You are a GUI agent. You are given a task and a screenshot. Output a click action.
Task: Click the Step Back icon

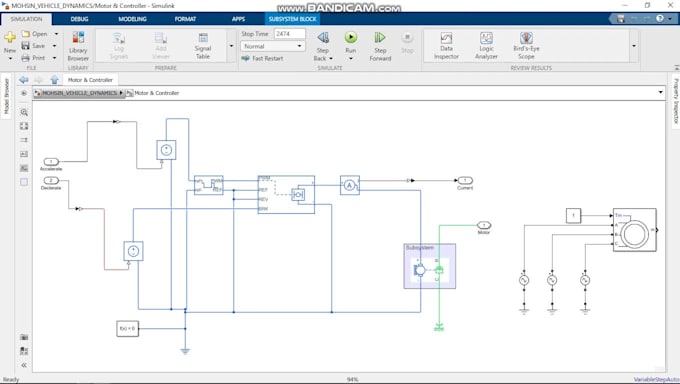click(323, 38)
